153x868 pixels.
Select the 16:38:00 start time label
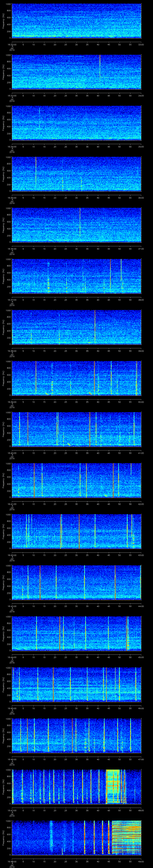coord(12,351)
